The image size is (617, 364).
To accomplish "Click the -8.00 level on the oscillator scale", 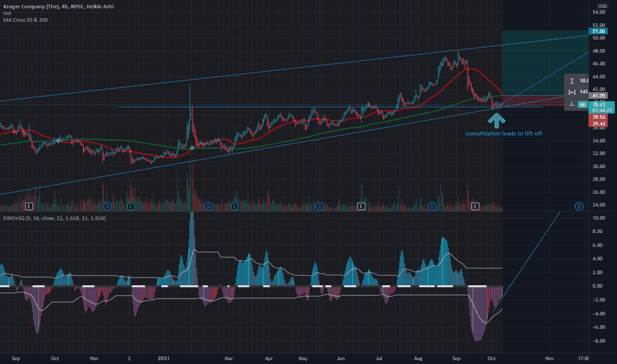I will (598, 341).
